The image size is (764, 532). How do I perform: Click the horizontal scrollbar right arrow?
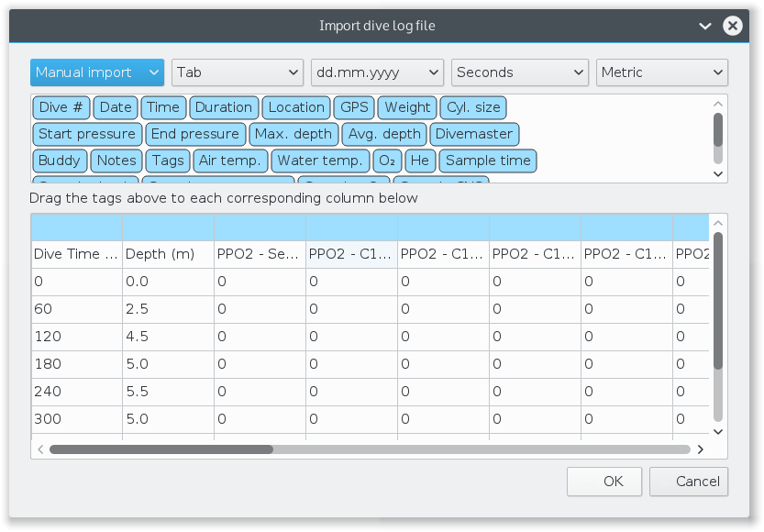pyautogui.click(x=700, y=449)
